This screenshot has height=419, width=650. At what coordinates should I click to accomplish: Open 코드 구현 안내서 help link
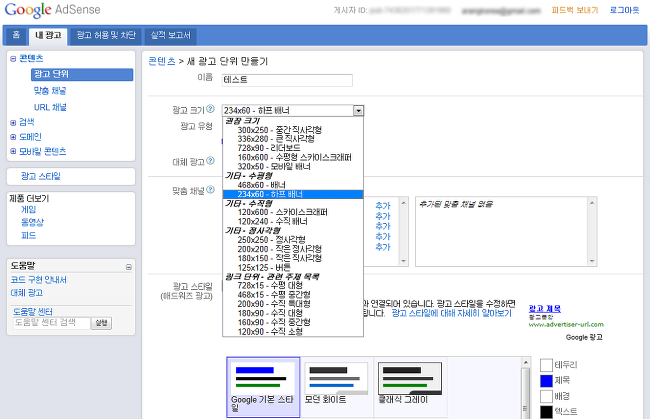pyautogui.click(x=39, y=280)
